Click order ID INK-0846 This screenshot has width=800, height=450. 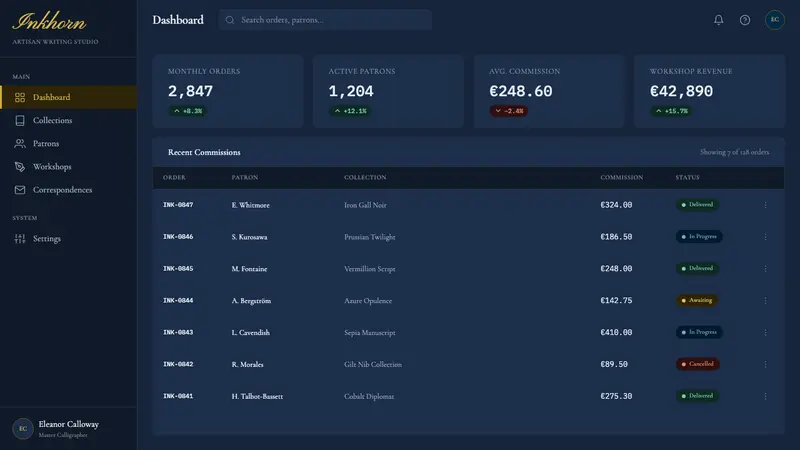[x=178, y=237]
